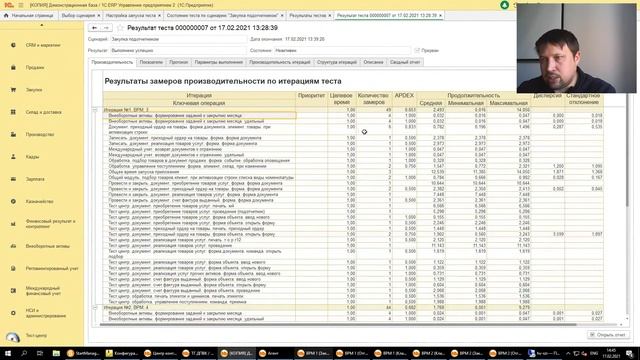
Task: Open the Кадры person icon
Action: point(13,157)
